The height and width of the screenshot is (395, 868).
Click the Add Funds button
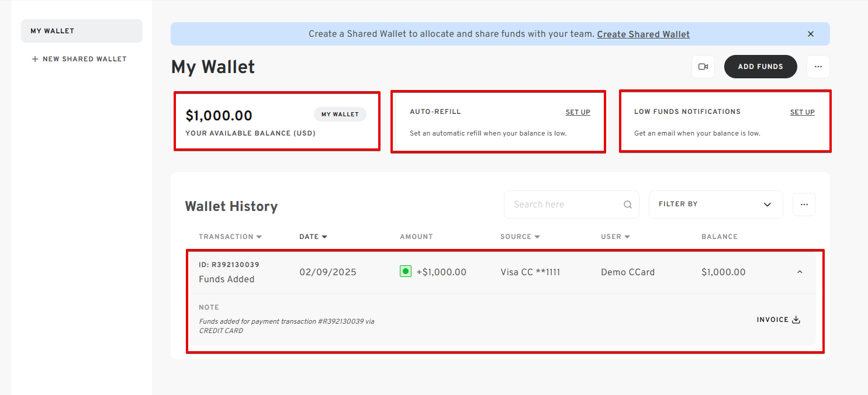coord(760,67)
